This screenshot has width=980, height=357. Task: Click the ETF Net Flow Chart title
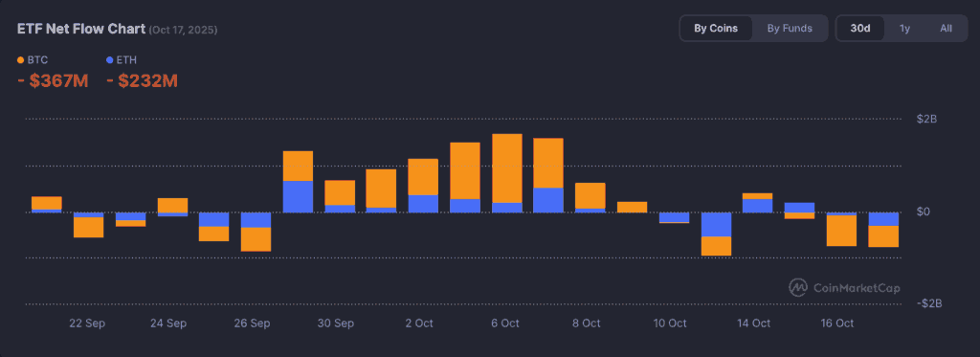81,29
